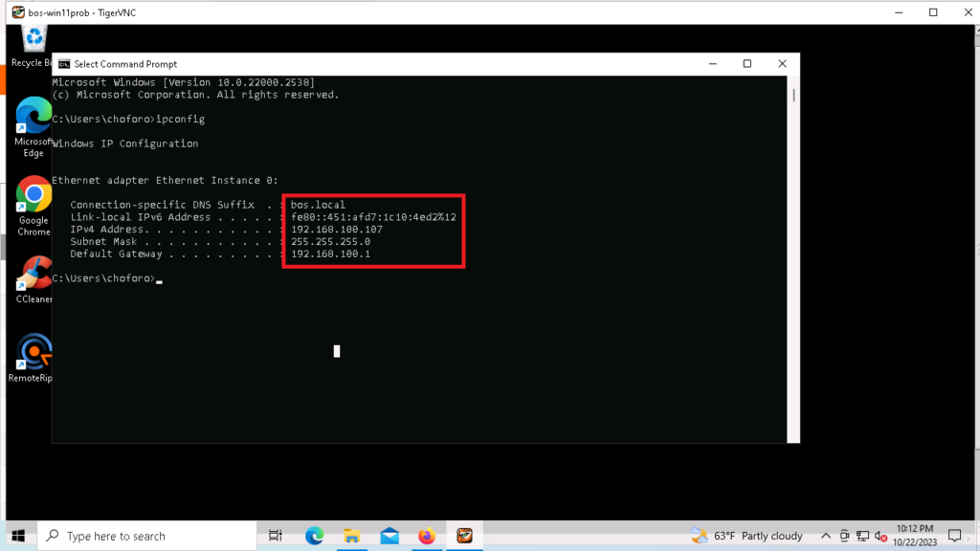980x551 pixels.
Task: Open Google Chrome desktop shortcut
Action: pyautogui.click(x=33, y=207)
